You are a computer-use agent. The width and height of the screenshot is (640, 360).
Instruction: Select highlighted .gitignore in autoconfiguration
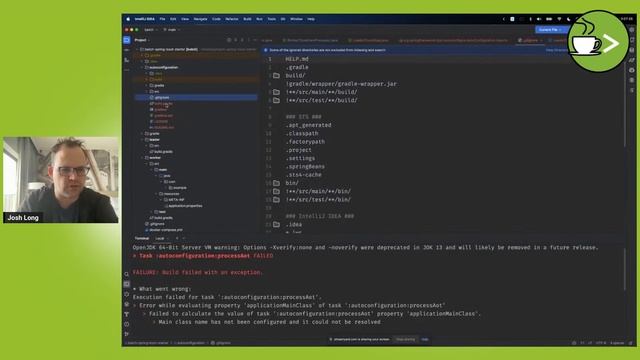tap(196, 98)
